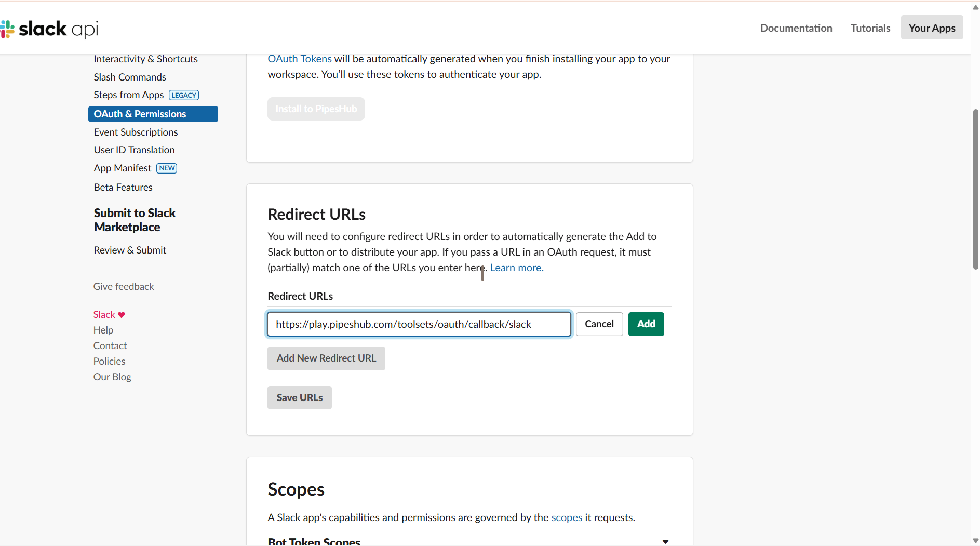Go to Review & Submit
The image size is (980, 546).
130,250
